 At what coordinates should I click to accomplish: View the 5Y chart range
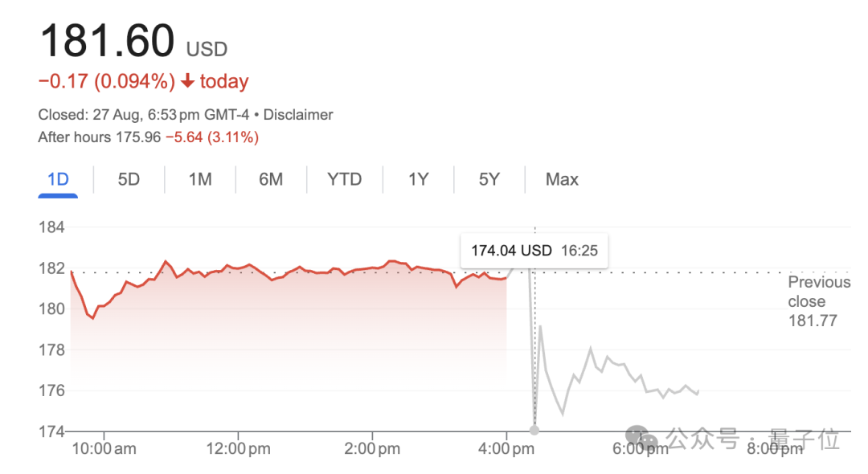(489, 179)
